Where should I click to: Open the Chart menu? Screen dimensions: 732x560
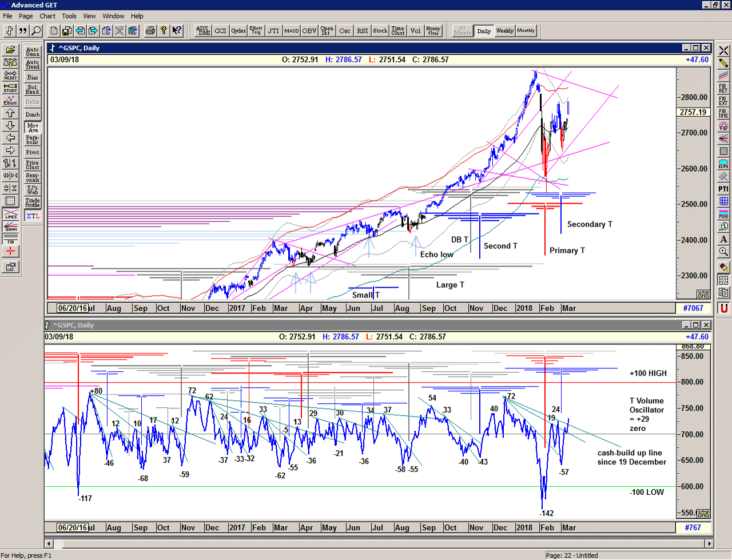coord(47,16)
